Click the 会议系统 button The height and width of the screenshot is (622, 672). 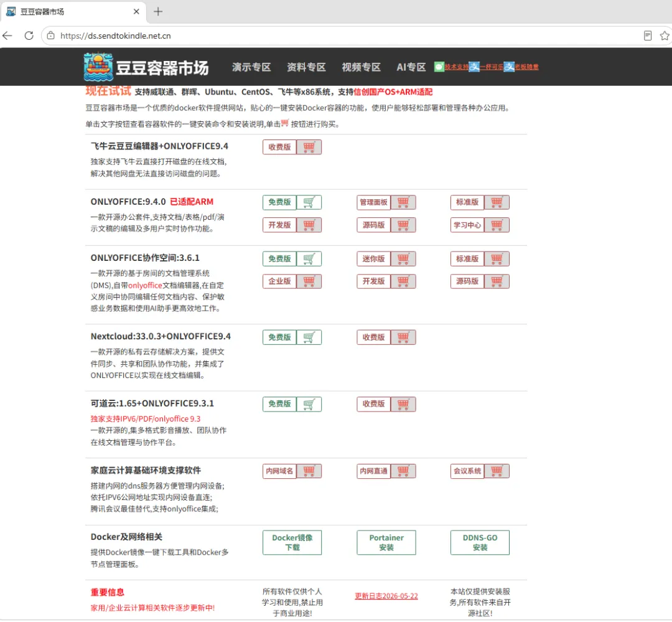(x=467, y=471)
